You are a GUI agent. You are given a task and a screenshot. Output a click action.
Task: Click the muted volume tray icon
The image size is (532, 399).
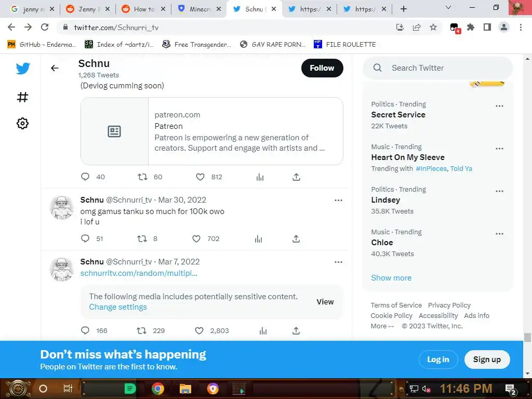click(426, 389)
